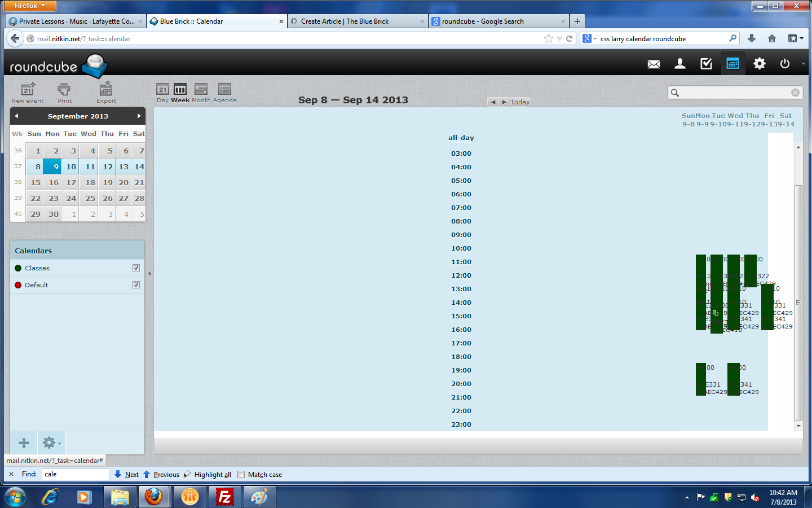Export the calendar events

pyautogui.click(x=106, y=93)
